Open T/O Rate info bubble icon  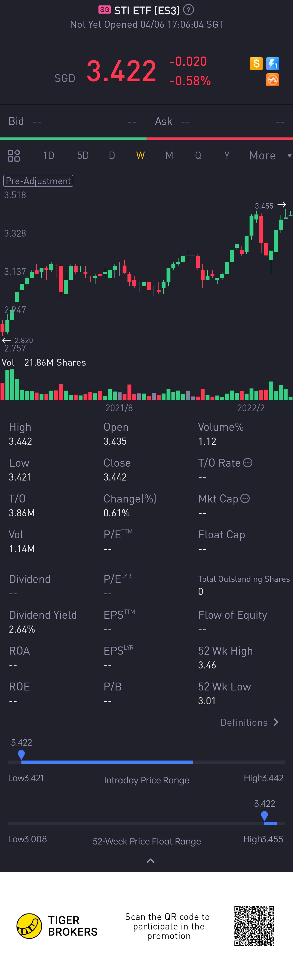(x=248, y=463)
